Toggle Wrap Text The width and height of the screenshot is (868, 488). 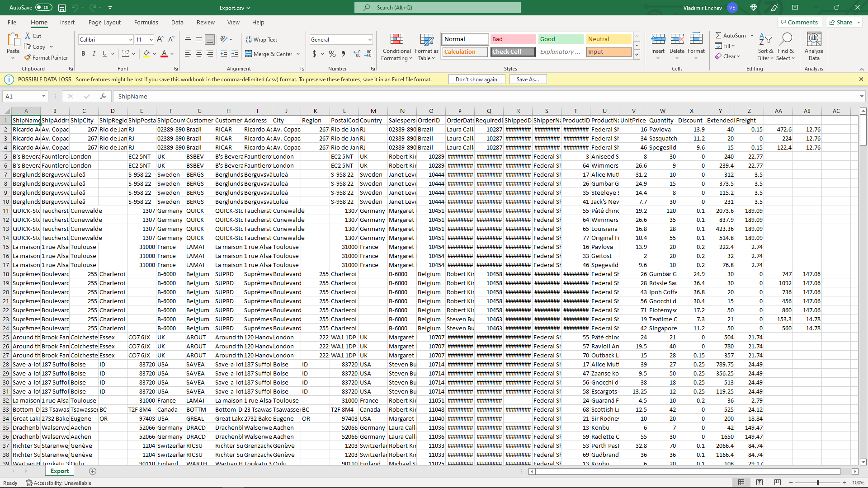coord(261,40)
